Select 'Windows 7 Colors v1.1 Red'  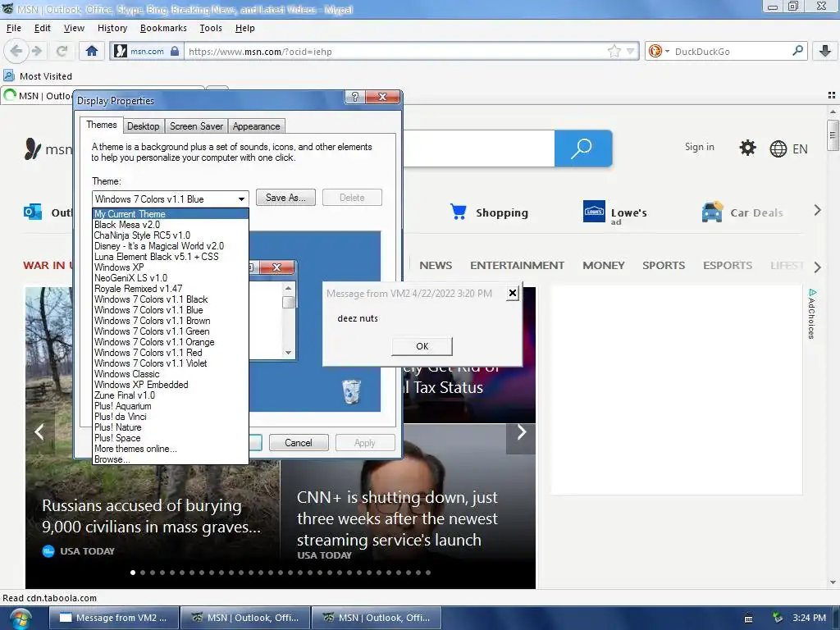coord(171,353)
